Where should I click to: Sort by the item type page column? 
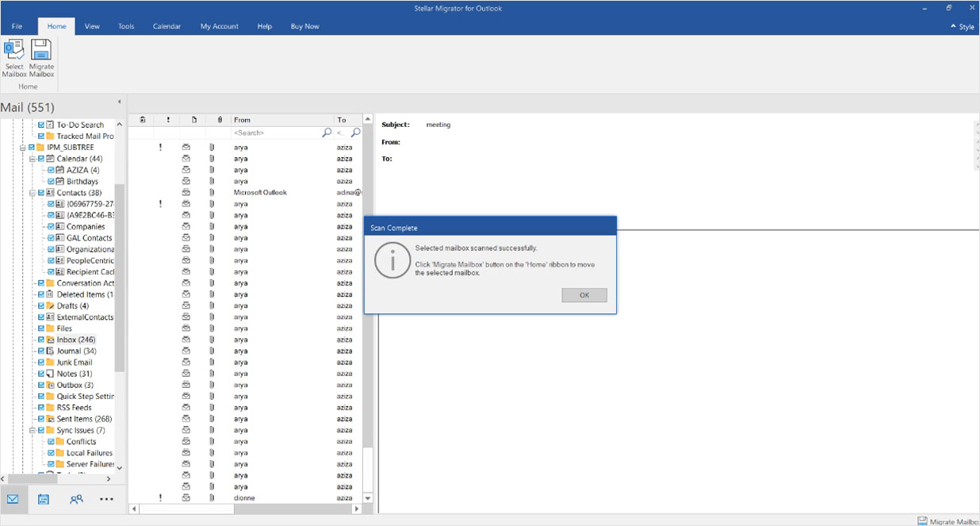click(x=194, y=120)
